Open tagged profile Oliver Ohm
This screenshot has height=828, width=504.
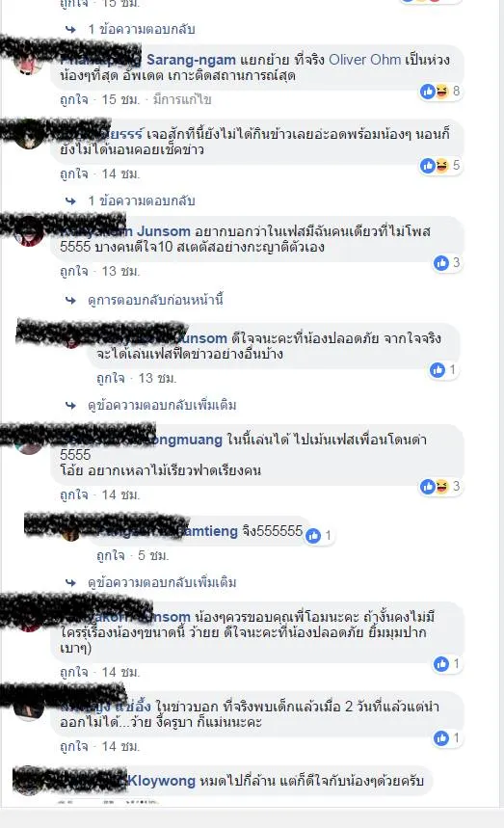click(x=364, y=60)
